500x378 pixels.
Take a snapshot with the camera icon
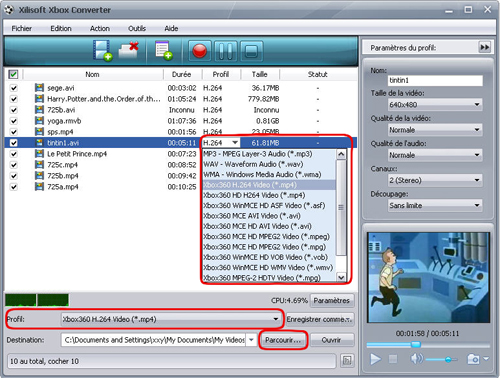[x=473, y=359]
